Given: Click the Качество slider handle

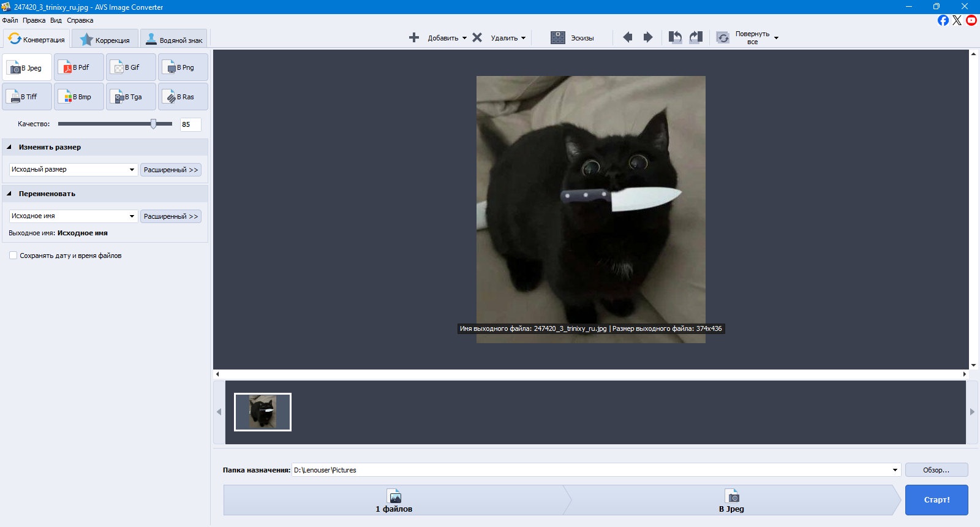Looking at the screenshot, I should [154, 124].
